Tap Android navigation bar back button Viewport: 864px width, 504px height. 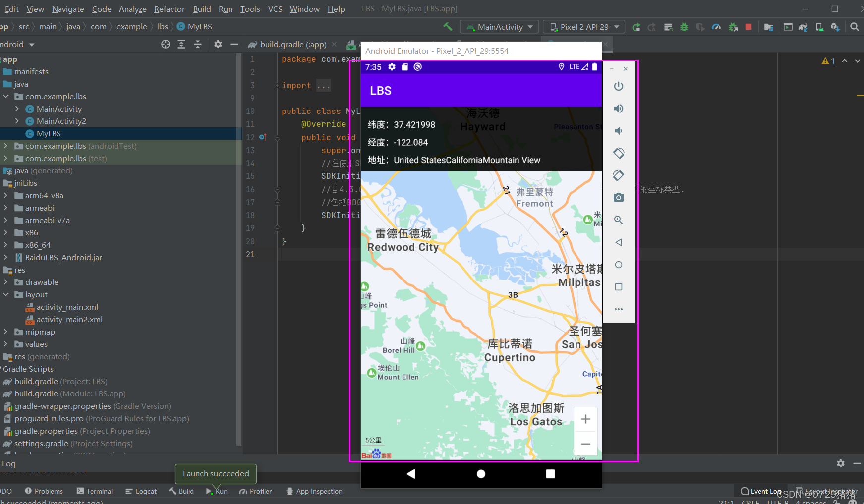point(411,474)
